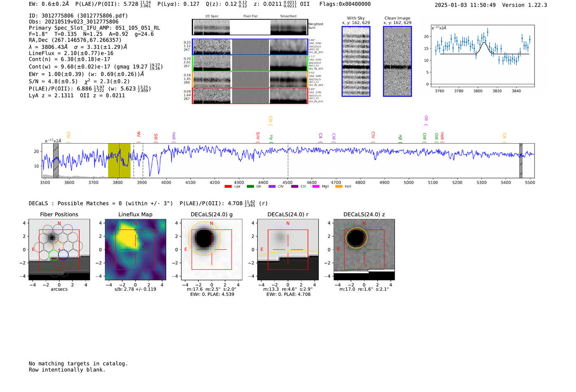Click the yellow highlighted region in the spectrum
576x392 pixels.
[119, 160]
